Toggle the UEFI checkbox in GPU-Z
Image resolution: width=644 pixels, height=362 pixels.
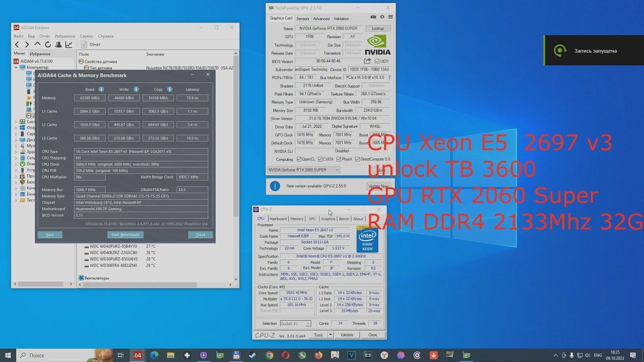tap(377, 61)
